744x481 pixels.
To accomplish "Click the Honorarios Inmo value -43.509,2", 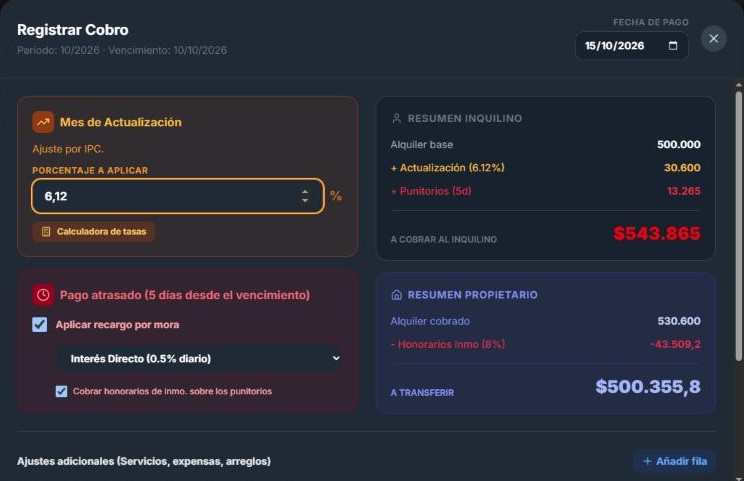I will 675,344.
